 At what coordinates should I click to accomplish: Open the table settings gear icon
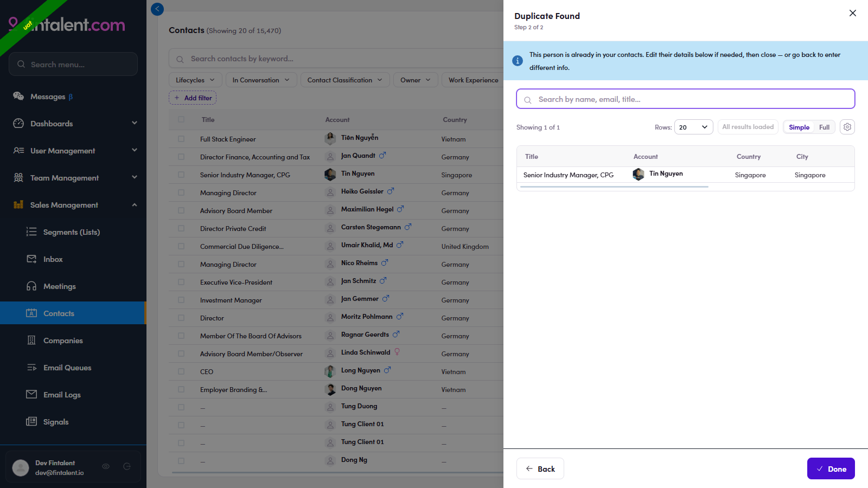coord(847,127)
